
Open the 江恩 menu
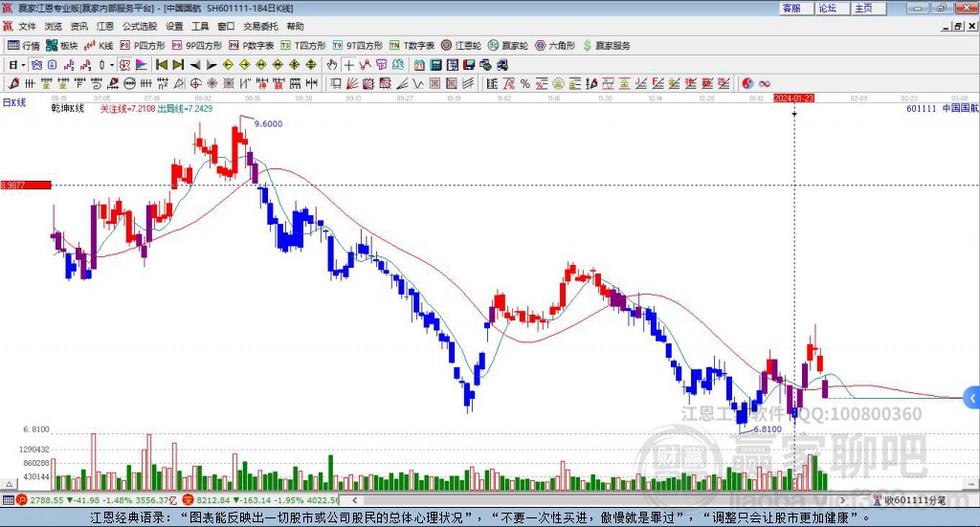click(105, 26)
